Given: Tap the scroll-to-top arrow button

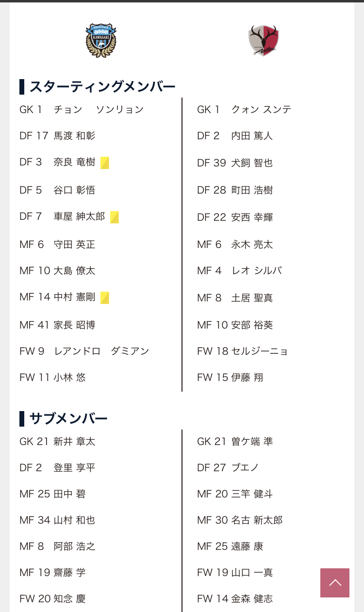Looking at the screenshot, I should click(335, 583).
